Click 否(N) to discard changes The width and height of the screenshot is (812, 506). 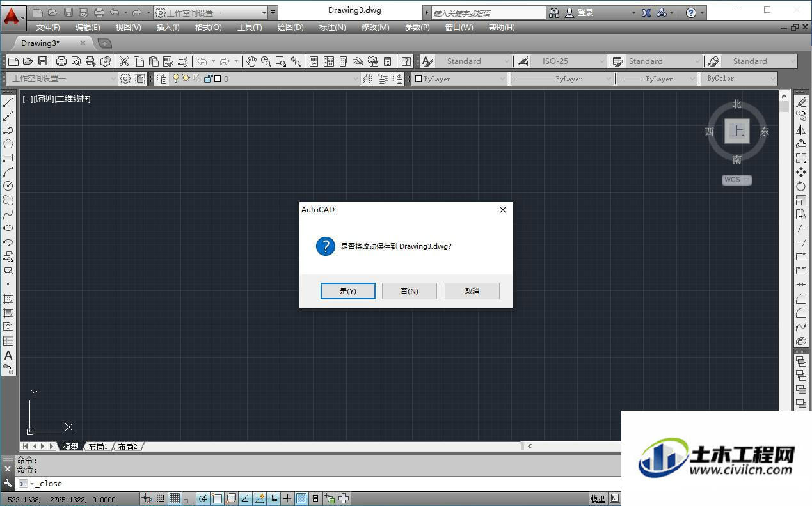[410, 291]
